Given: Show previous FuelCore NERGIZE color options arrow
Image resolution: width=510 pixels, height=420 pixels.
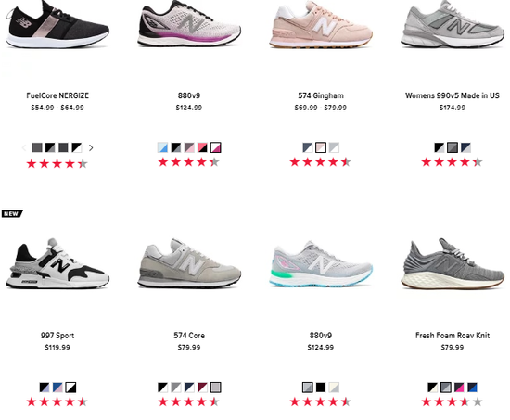Looking at the screenshot, I should (x=24, y=148).
